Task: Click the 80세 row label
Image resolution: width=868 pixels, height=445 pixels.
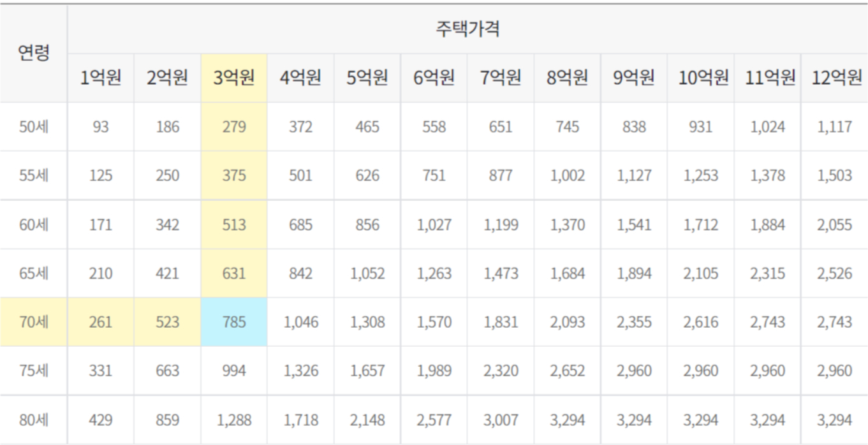Action: 34,419
